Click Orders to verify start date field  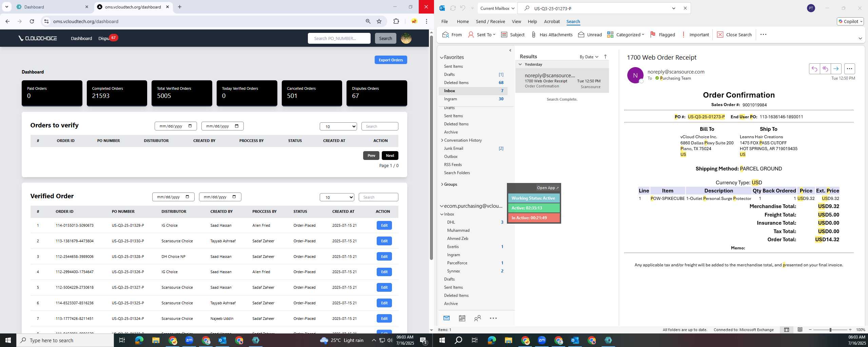click(x=176, y=126)
